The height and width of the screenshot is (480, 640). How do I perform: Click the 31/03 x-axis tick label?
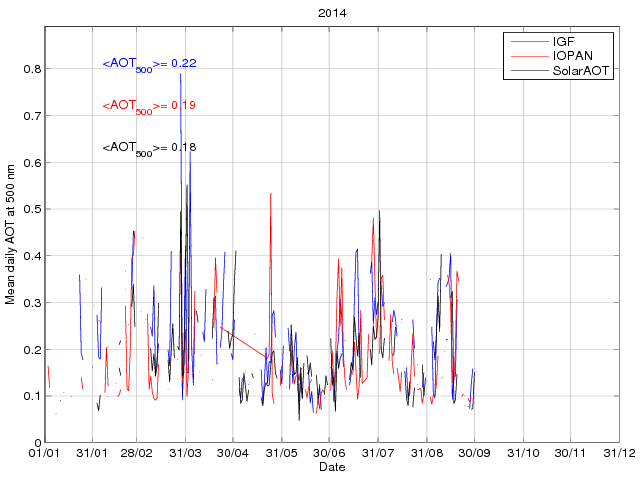click(186, 454)
